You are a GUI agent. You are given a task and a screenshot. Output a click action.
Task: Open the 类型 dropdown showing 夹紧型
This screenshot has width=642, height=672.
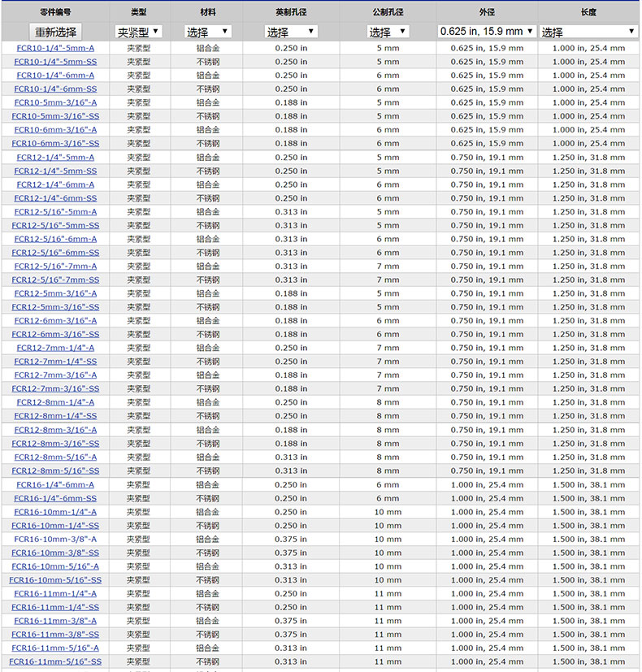point(138,32)
